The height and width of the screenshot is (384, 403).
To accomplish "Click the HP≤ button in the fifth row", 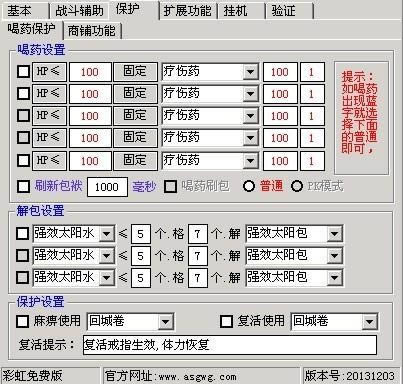I will tap(49, 160).
